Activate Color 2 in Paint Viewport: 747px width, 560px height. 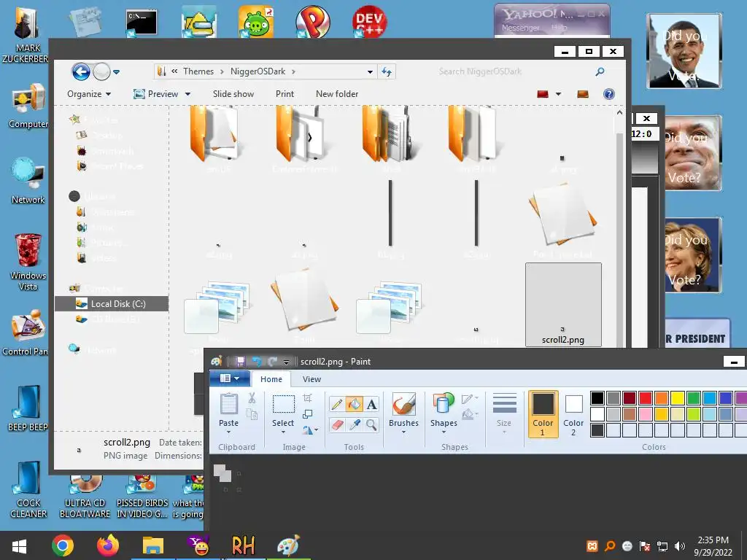click(573, 414)
